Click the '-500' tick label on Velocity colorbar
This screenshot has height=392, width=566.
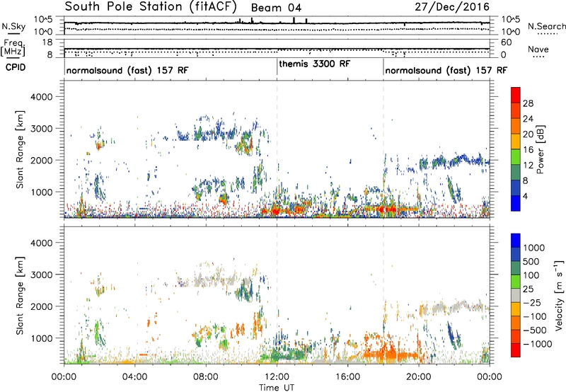pos(536,330)
